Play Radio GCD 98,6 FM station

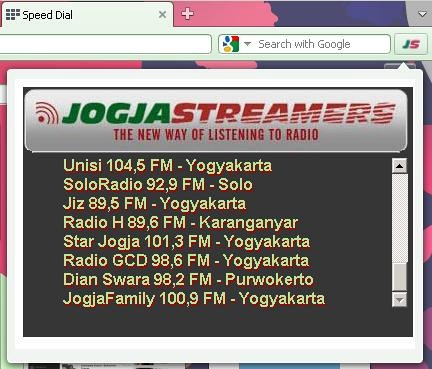(186, 260)
